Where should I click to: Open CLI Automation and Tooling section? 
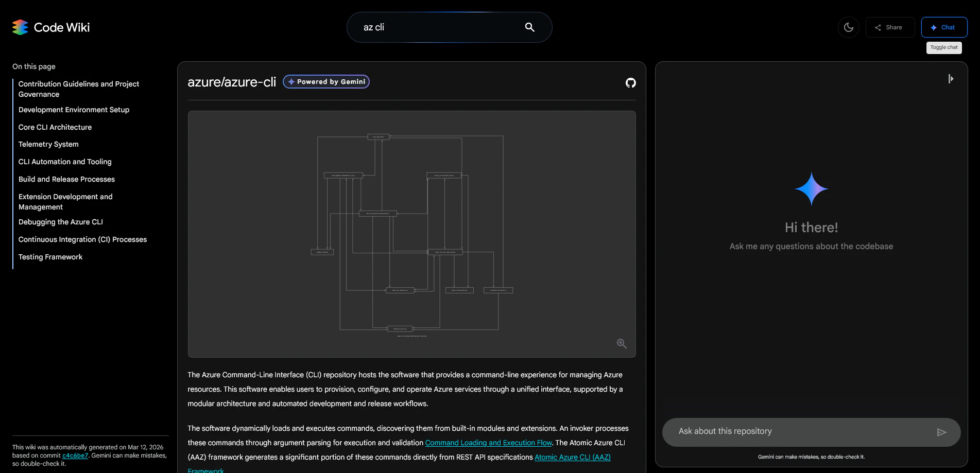click(65, 162)
